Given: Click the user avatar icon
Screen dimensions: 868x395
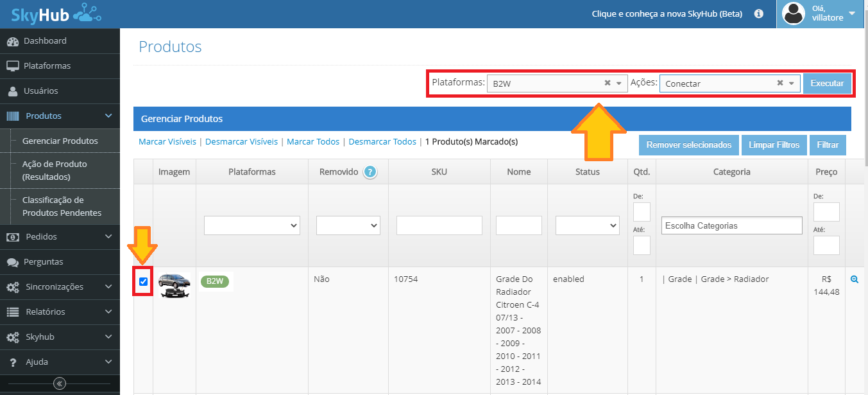Looking at the screenshot, I should point(794,13).
